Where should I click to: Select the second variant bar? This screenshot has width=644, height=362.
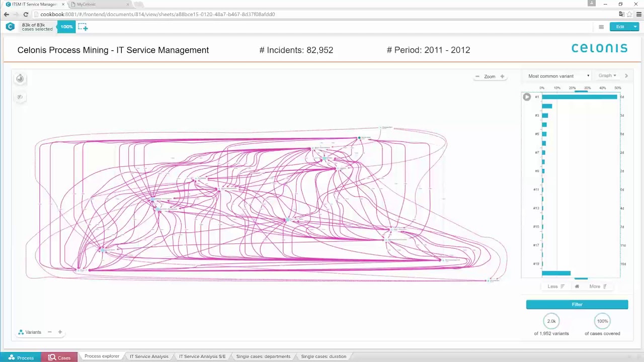tap(547, 106)
